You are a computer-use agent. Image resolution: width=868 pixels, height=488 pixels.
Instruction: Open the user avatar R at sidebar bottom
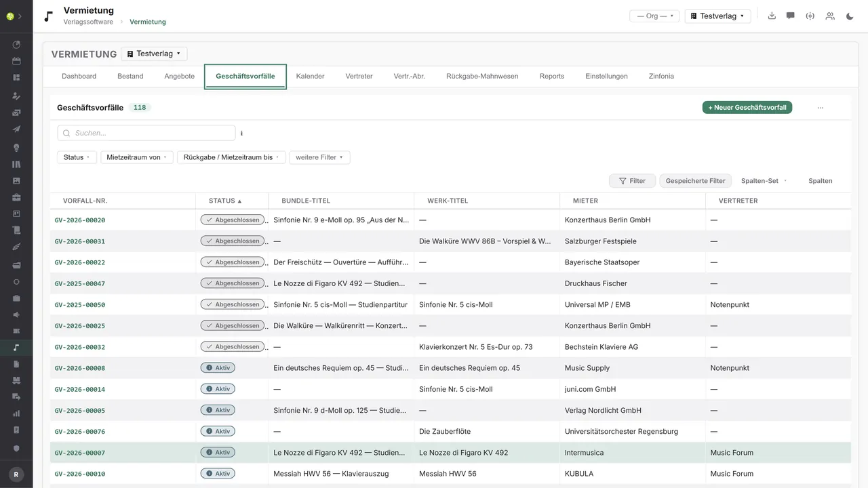tap(16, 474)
